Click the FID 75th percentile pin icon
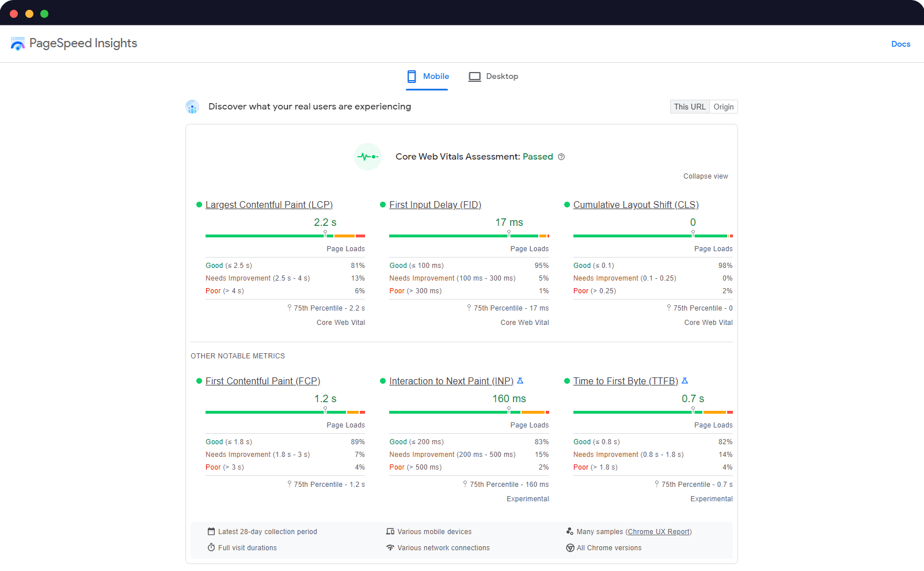The height and width of the screenshot is (571, 924). tap(469, 308)
